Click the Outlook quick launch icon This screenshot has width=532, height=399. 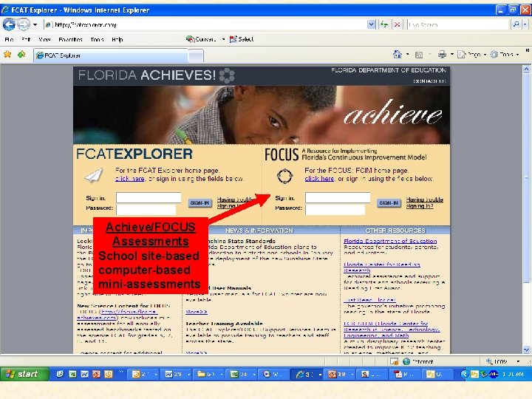(x=109, y=374)
